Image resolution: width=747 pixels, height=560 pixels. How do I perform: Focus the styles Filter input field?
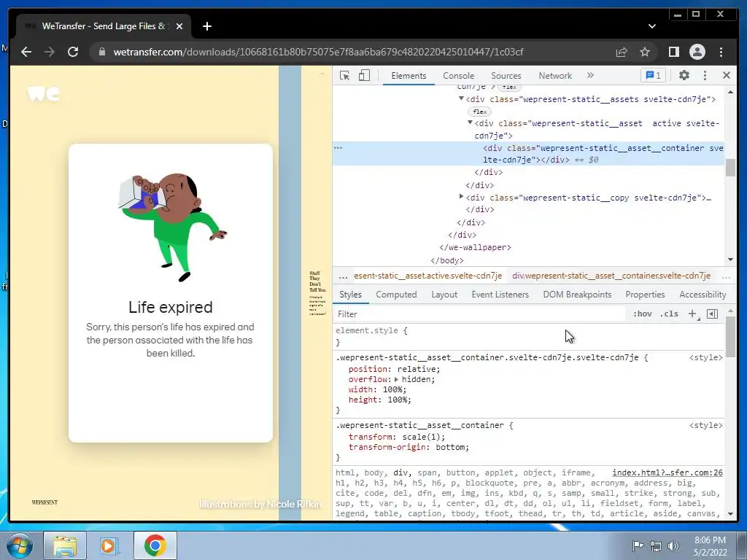coord(479,314)
